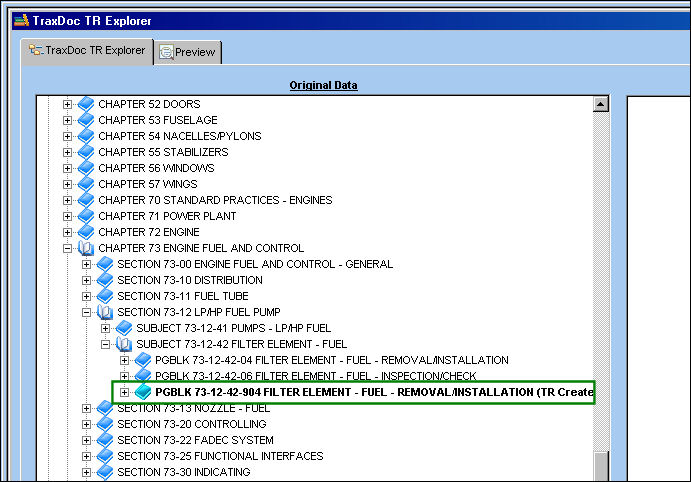
Task: Expand CHAPTER 72 ENGINE node
Action: (x=67, y=232)
